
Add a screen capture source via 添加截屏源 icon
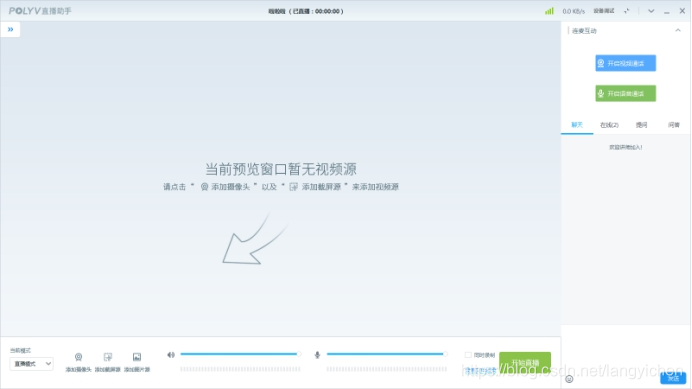108,362
